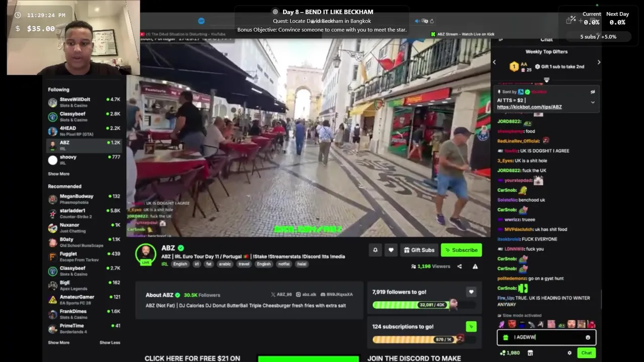Collapse the chat panel icon

tap(501, 40)
